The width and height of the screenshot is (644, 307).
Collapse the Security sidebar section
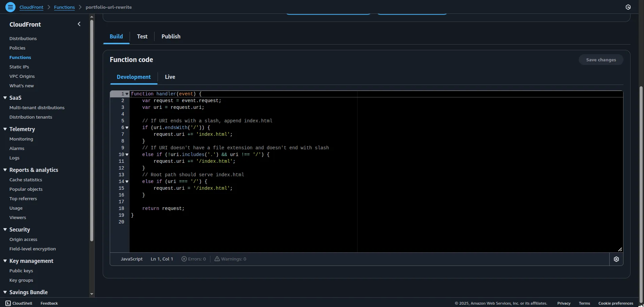[5, 229]
